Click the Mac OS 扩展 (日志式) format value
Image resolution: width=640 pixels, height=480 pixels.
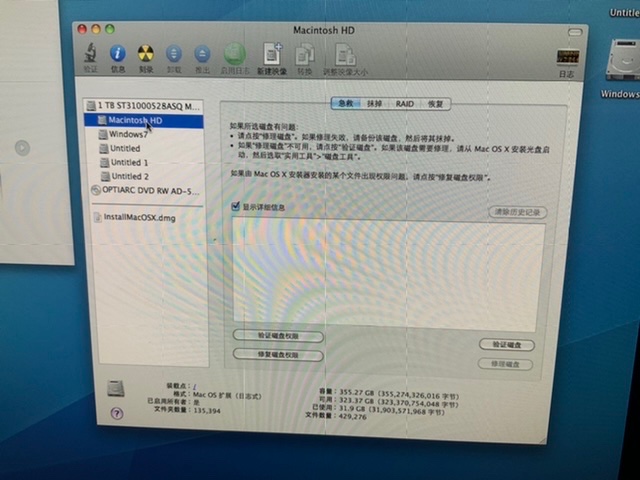click(x=227, y=395)
